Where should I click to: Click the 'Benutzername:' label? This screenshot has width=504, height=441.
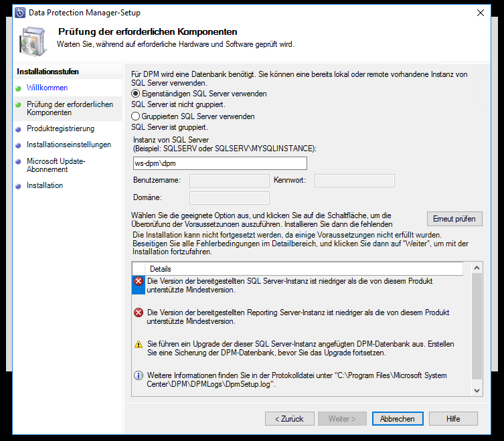[157, 180]
